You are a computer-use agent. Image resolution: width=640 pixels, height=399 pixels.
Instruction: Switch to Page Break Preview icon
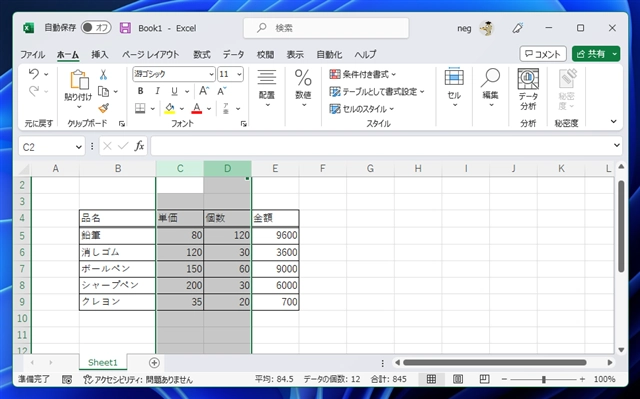(484, 379)
